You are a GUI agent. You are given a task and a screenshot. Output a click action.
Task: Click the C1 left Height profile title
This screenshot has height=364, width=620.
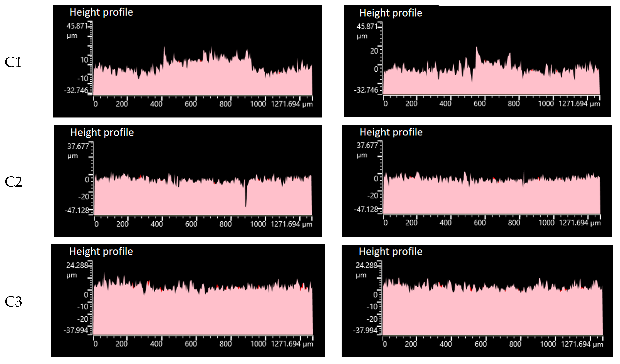click(101, 13)
